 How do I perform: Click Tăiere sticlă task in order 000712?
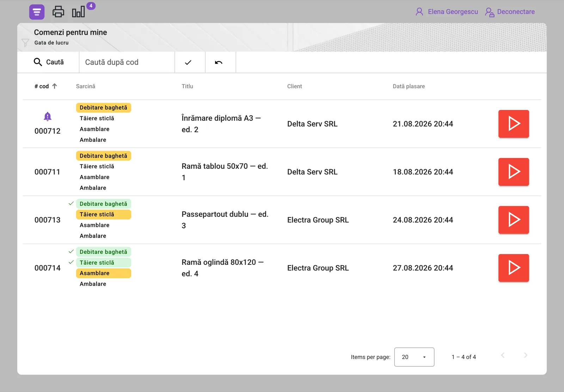point(97,118)
